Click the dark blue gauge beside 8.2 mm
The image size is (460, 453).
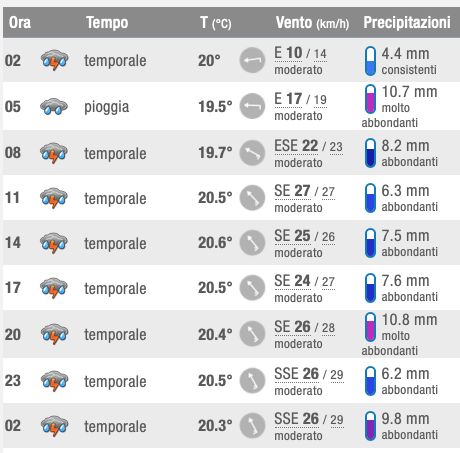[x=370, y=153]
